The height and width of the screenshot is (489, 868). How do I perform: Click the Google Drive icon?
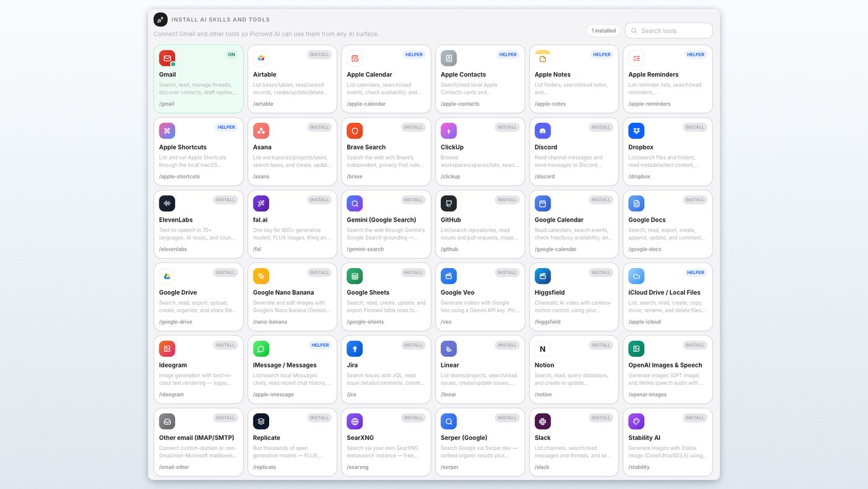click(167, 276)
